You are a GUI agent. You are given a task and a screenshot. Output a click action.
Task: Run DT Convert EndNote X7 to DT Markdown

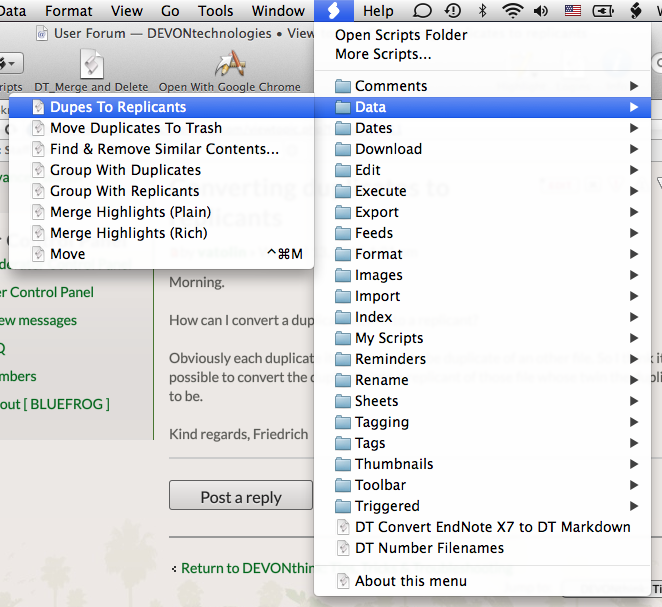(x=483, y=527)
